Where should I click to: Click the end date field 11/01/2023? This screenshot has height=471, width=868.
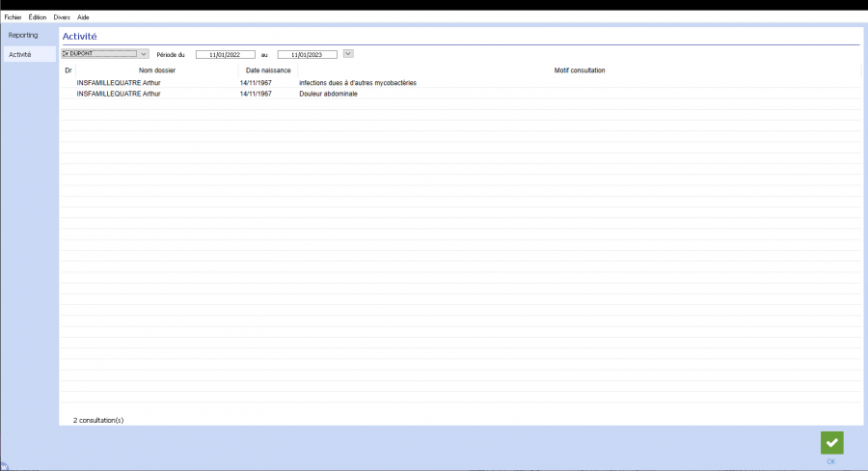(308, 54)
